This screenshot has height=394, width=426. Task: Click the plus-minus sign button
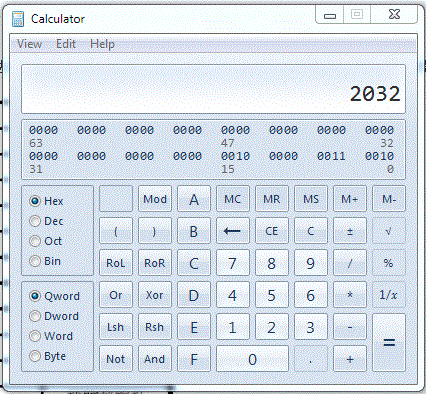(350, 231)
